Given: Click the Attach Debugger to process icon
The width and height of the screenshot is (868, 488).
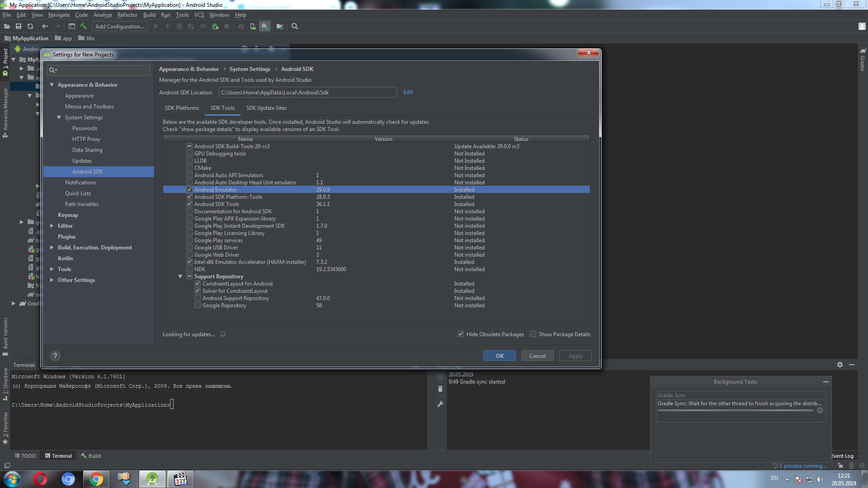Looking at the screenshot, I should (215, 27).
